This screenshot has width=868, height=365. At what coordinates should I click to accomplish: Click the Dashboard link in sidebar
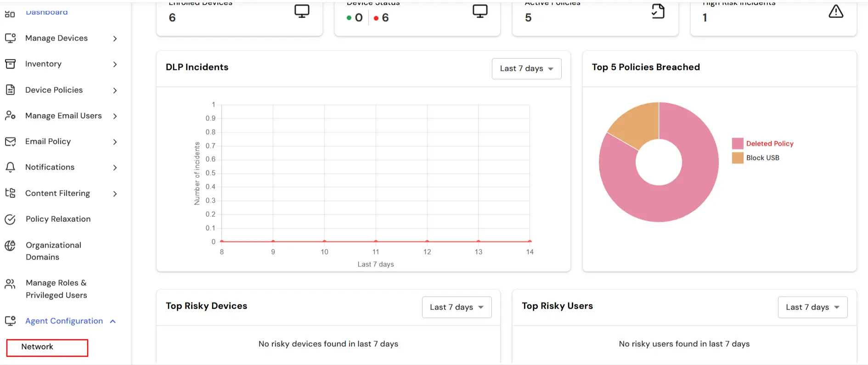coord(46,12)
